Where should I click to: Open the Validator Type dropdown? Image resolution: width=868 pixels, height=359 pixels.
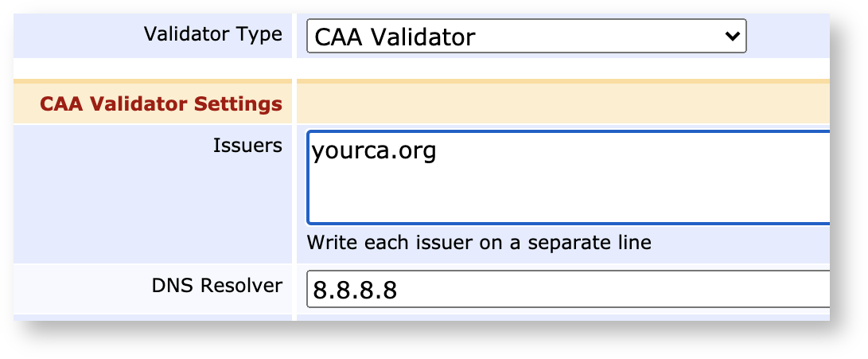pos(526,37)
